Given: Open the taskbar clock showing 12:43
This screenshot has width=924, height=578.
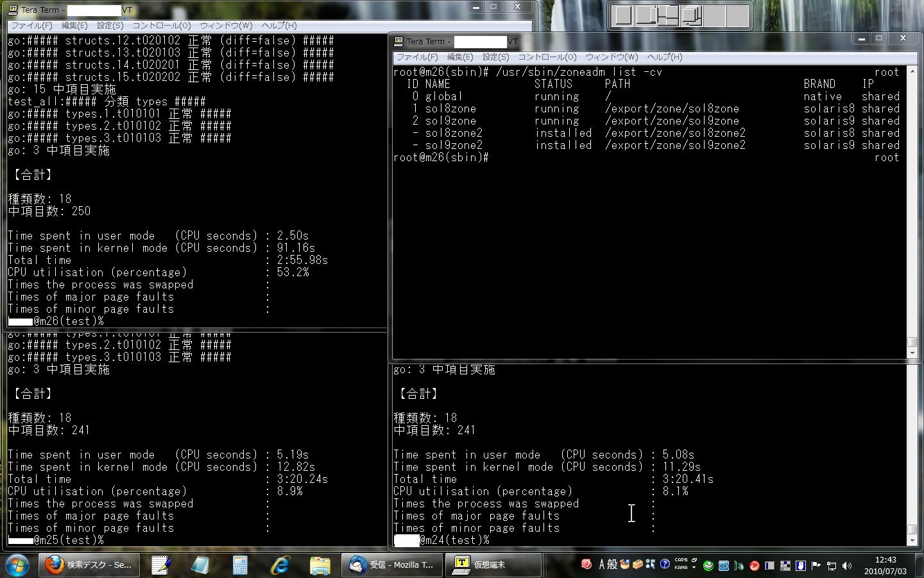Looking at the screenshot, I should point(885,565).
